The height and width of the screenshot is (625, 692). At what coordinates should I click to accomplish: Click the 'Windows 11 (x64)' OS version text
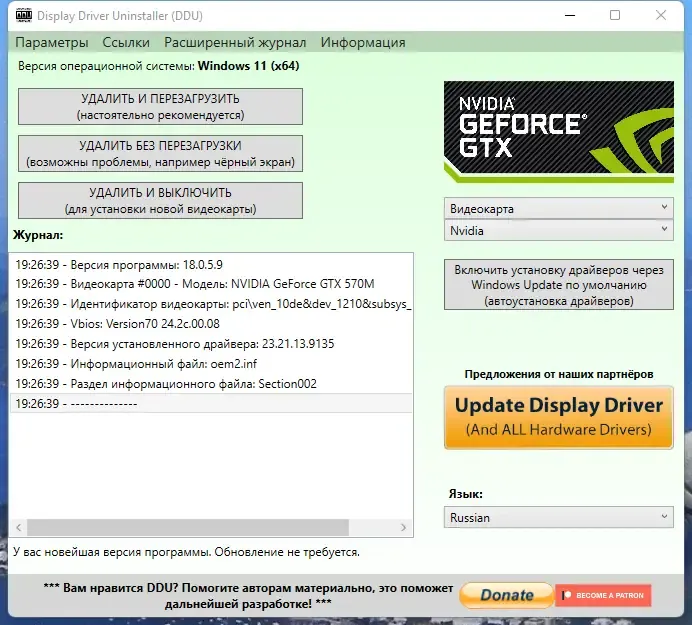tap(248, 66)
